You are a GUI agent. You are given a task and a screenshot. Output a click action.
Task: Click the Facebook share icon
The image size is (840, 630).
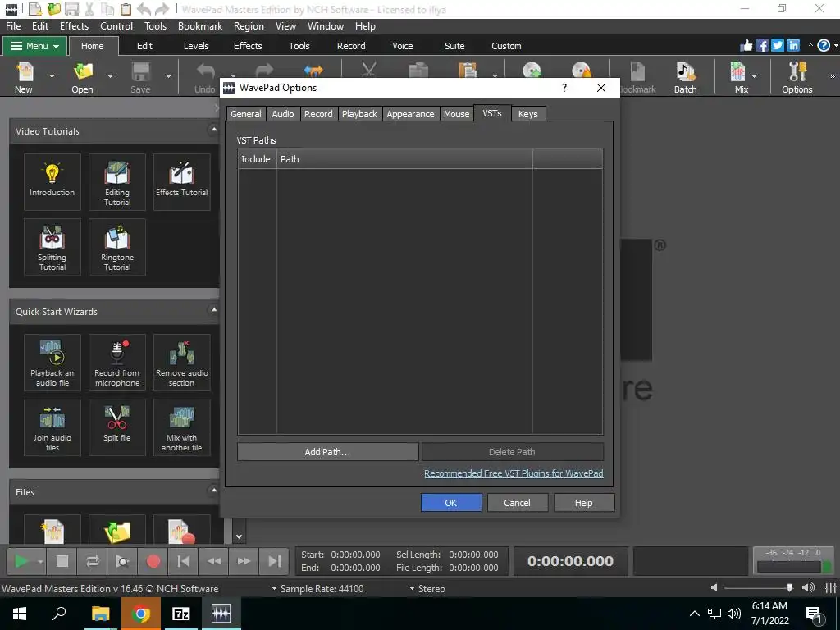762,46
